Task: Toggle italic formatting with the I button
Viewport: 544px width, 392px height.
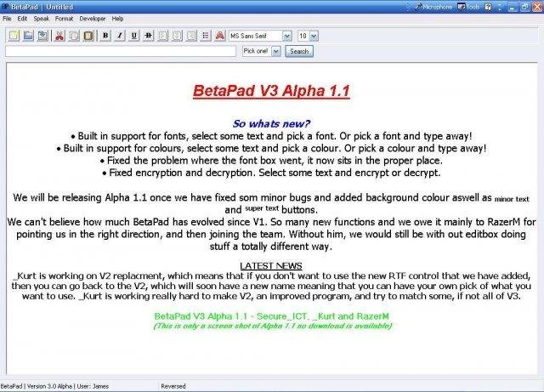Action: [x=120, y=36]
